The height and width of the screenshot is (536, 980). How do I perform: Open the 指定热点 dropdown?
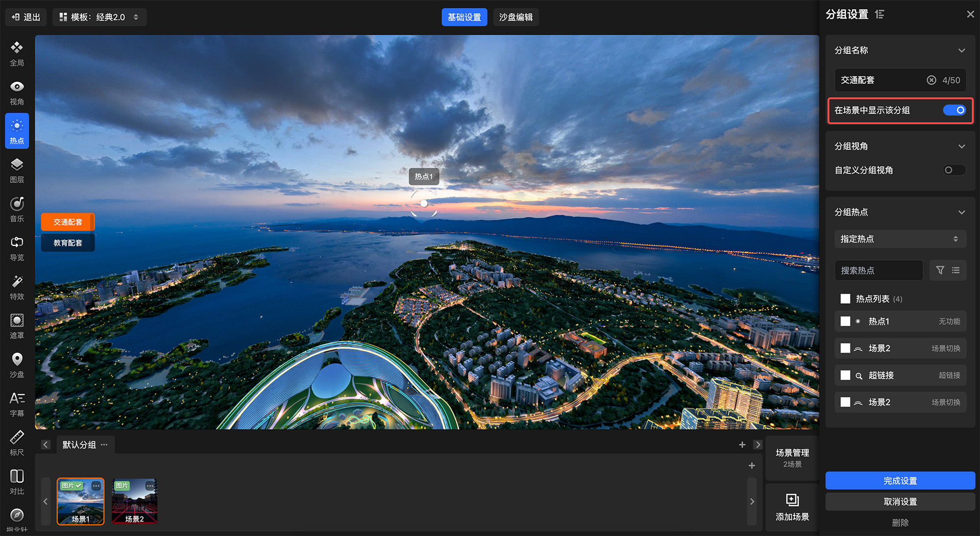point(900,239)
